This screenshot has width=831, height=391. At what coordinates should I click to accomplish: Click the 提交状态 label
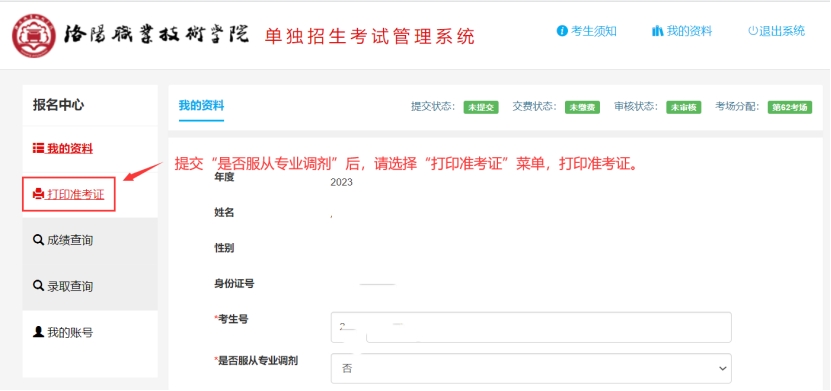pyautogui.click(x=433, y=106)
